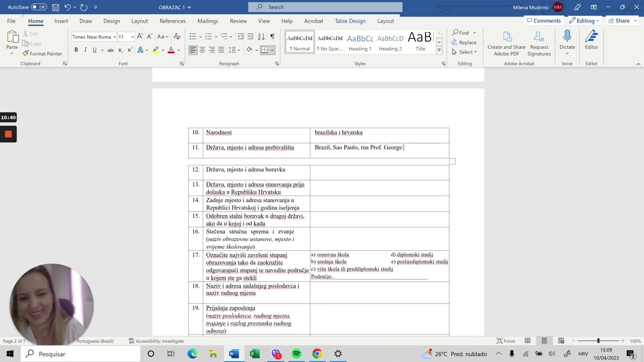Decrease font size with the shrink icon
The height and width of the screenshot is (362, 644).
(149, 37)
